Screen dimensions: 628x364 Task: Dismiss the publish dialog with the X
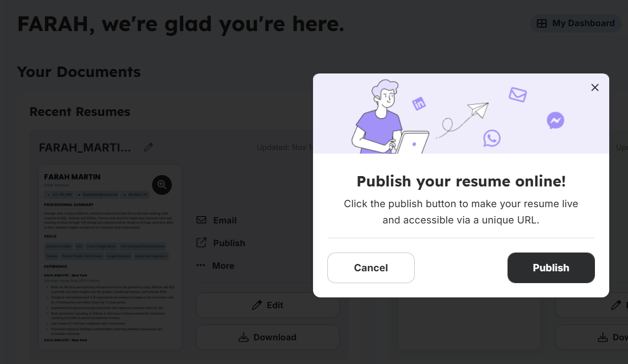(x=594, y=87)
